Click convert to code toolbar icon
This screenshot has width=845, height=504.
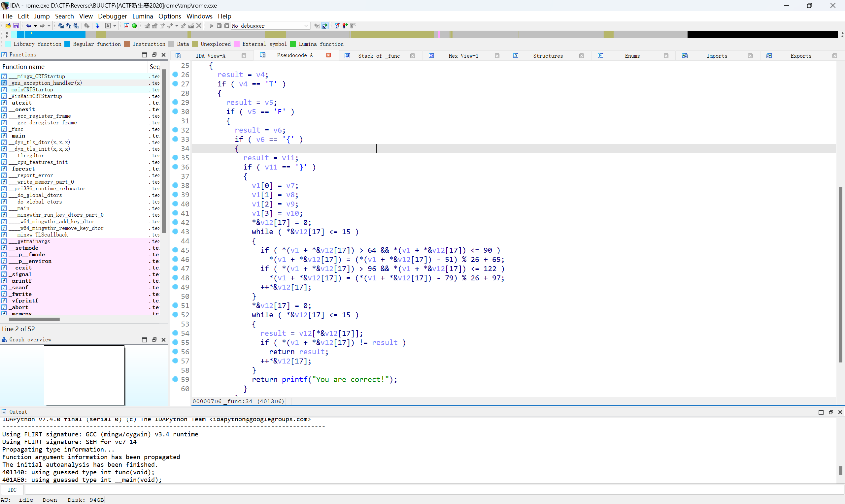pyautogui.click(x=147, y=26)
